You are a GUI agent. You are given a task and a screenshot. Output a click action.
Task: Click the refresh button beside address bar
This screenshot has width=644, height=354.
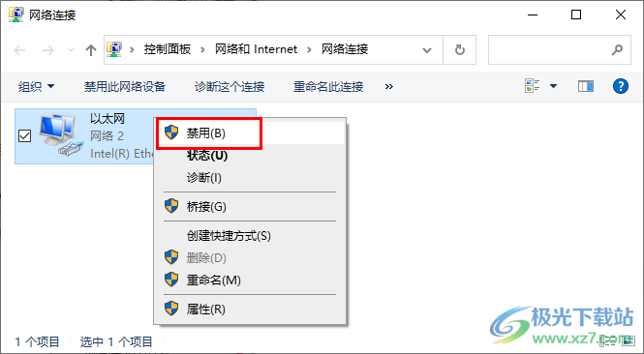460,50
